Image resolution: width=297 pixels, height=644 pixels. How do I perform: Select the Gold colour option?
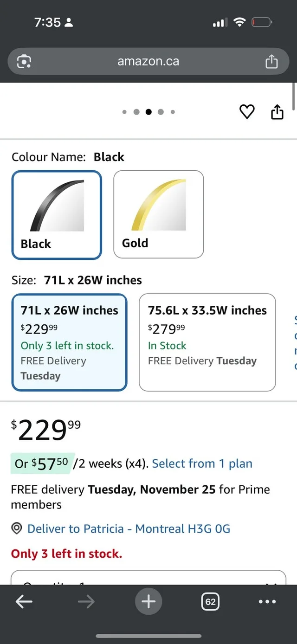pos(158,213)
